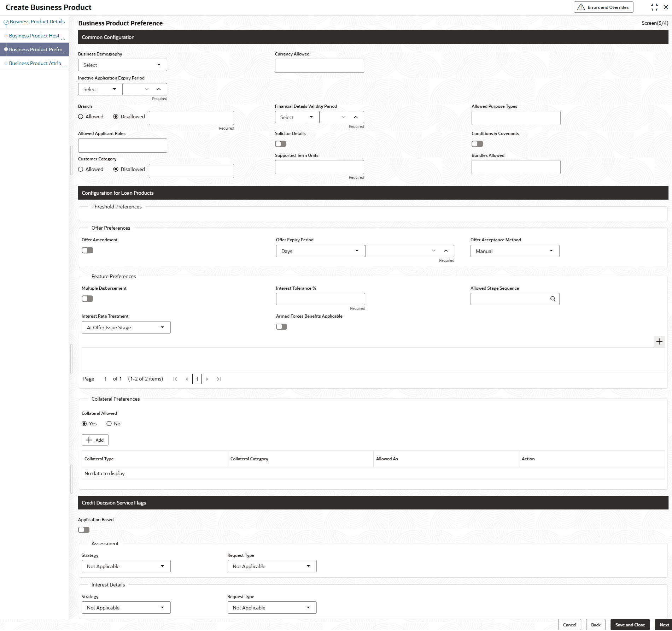Toggle Armed Forces Benefits Applicable switch

[x=282, y=327]
